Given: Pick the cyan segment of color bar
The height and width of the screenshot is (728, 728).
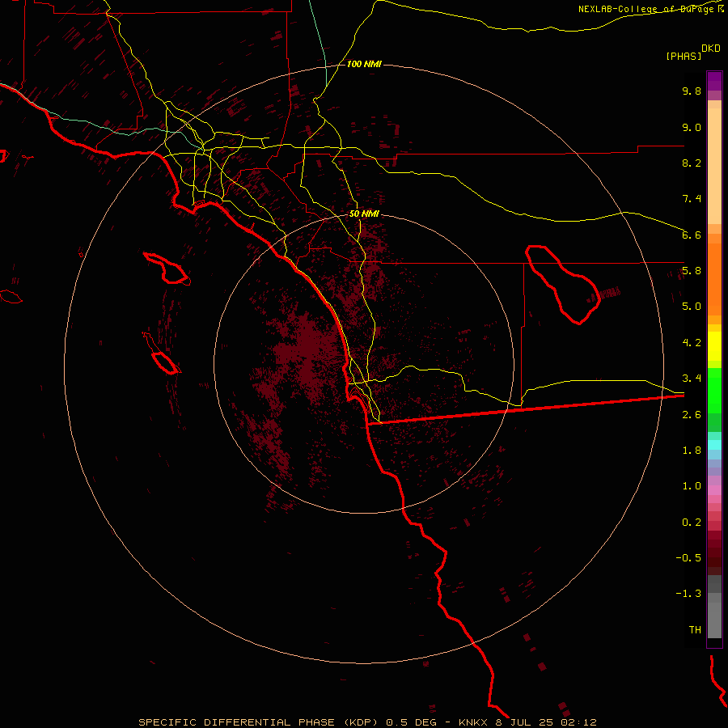Looking at the screenshot, I should tap(714, 444).
